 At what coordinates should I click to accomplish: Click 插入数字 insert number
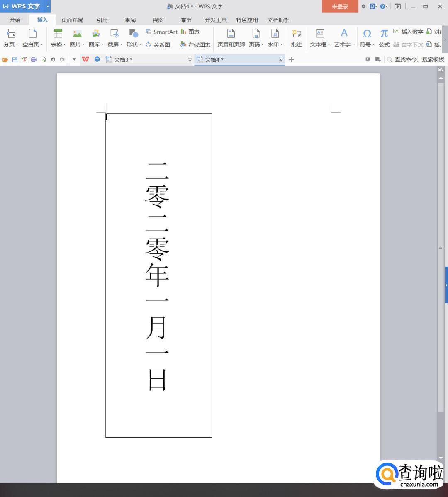tap(408, 32)
